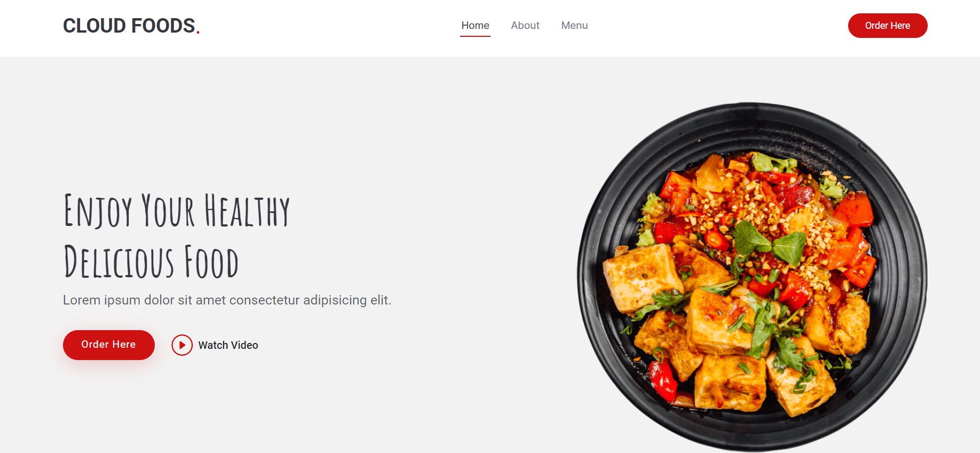Click the Enjoy Your Healthy heading line
Screen dimensions: 980x453
pos(177,211)
